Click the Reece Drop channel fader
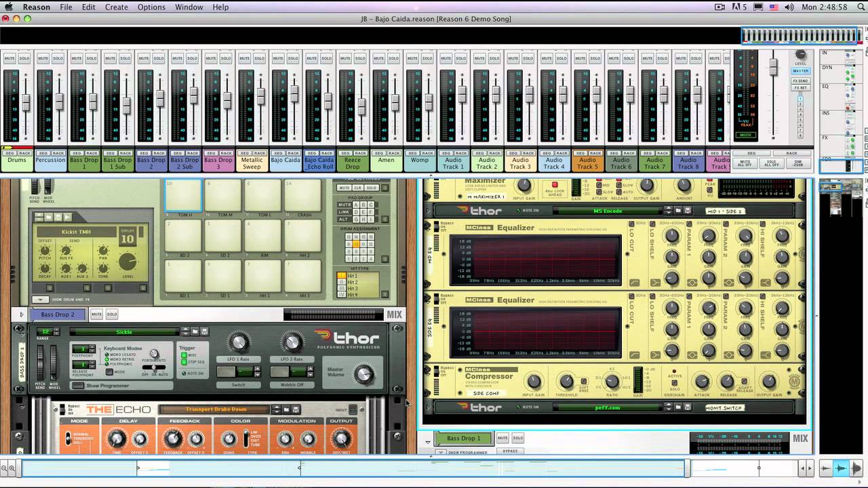 [x=361, y=107]
